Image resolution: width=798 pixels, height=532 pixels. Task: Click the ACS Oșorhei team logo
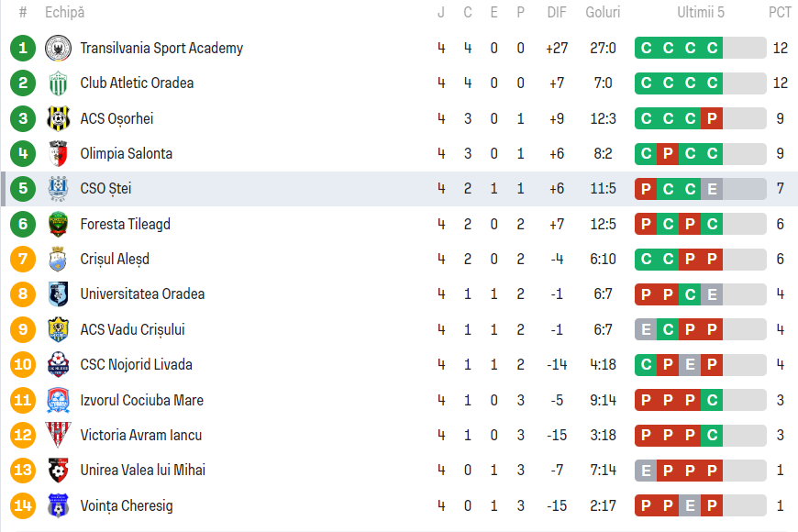tap(59, 118)
